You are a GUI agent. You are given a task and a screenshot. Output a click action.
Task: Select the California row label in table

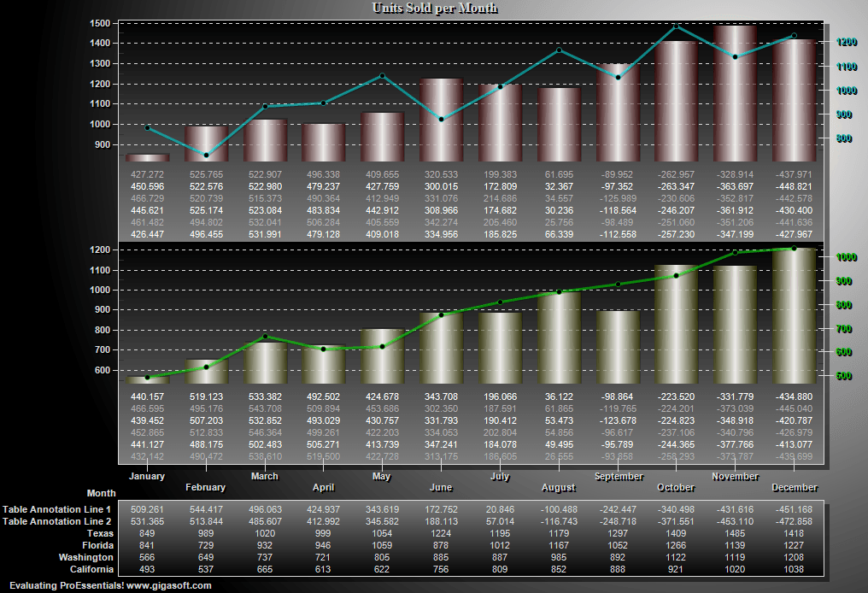(x=91, y=569)
